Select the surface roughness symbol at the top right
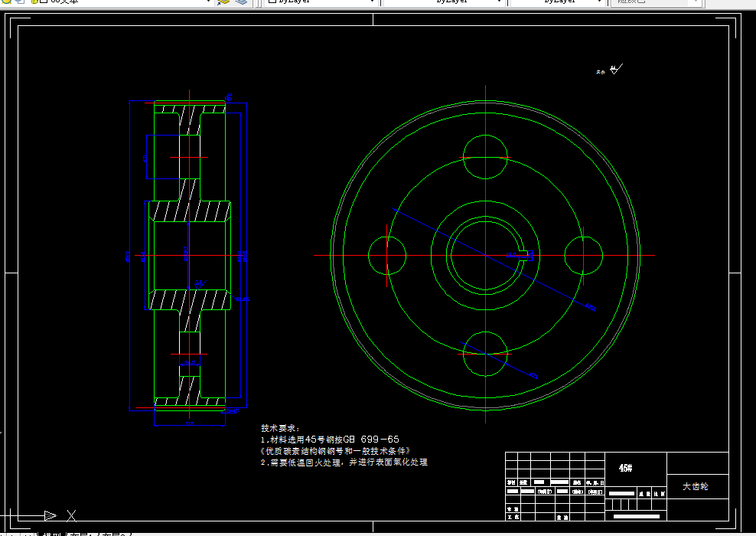The width and height of the screenshot is (756, 536). 616,70
